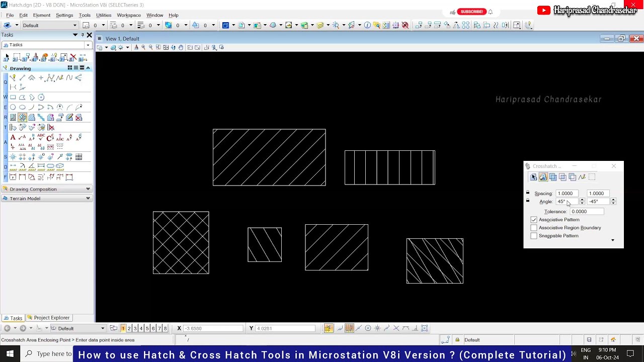Viewport: 644px width, 362px height.
Task: Click the X coordinate field in bottom bar
Action: (214, 328)
